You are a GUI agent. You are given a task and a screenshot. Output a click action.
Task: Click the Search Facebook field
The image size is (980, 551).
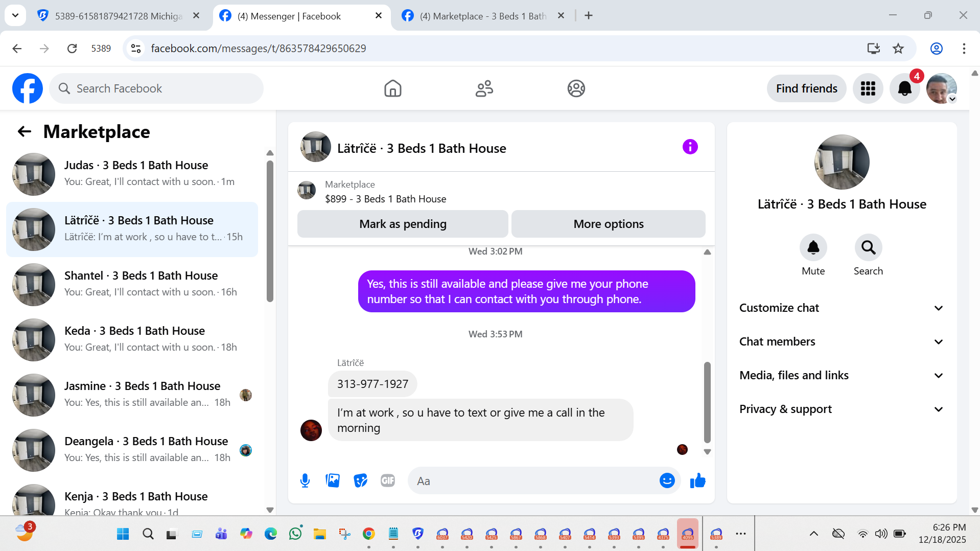click(156, 88)
